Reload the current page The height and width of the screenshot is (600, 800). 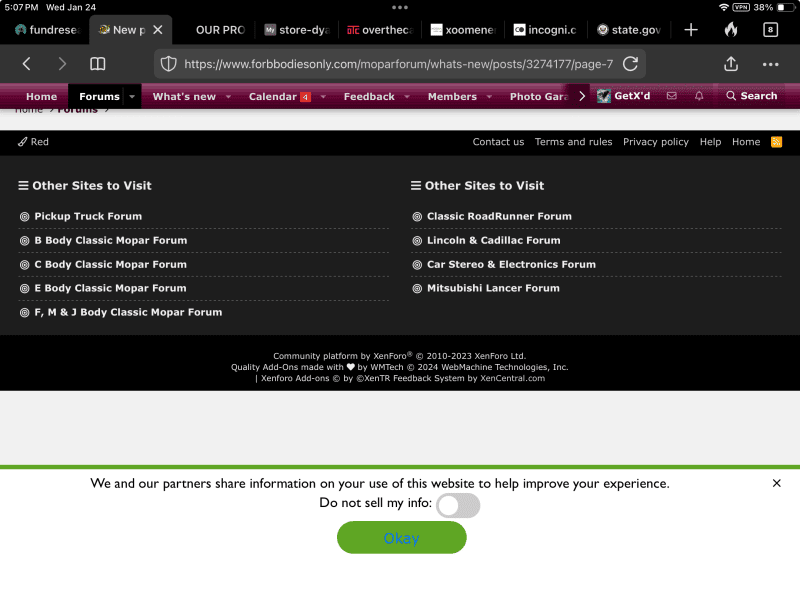(631, 64)
